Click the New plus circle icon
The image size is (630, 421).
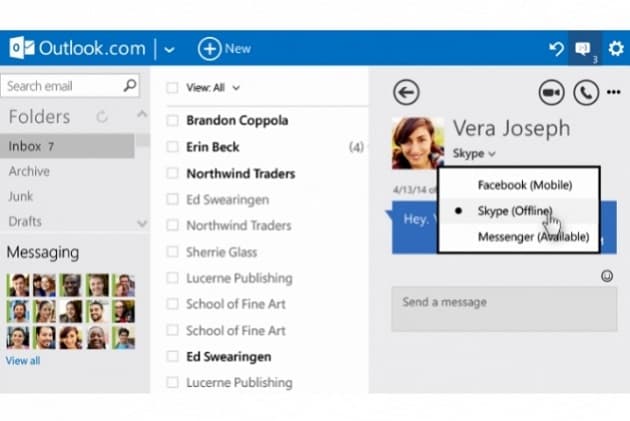209,49
